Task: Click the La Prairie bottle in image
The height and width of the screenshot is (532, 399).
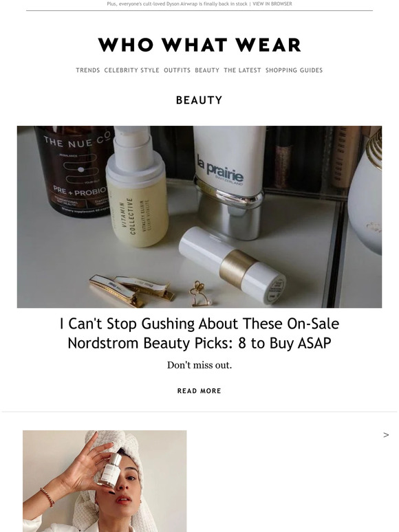Action: (228, 180)
